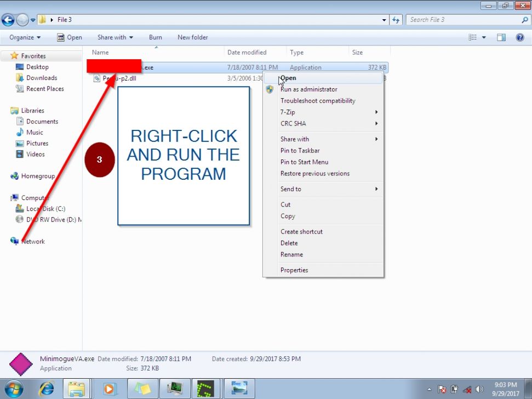Click the Run as administrator shield icon
Viewport: 532px width, 399px height.
pyautogui.click(x=270, y=89)
